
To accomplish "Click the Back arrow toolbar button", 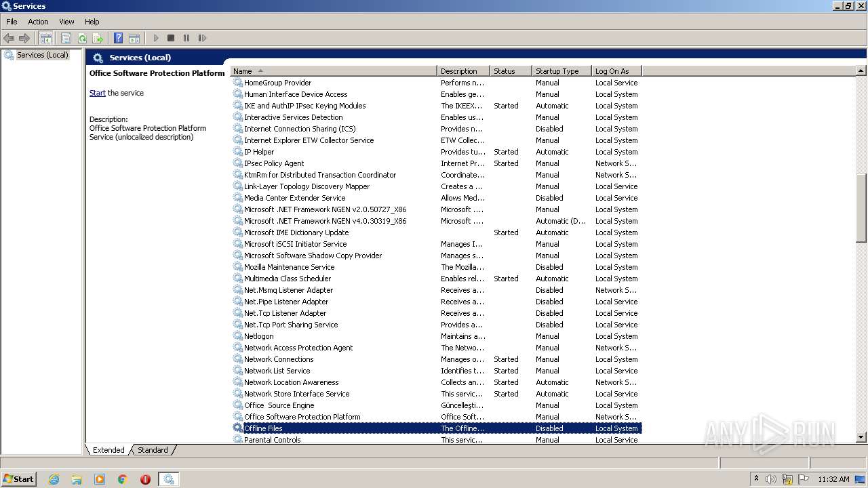I will 9,39.
